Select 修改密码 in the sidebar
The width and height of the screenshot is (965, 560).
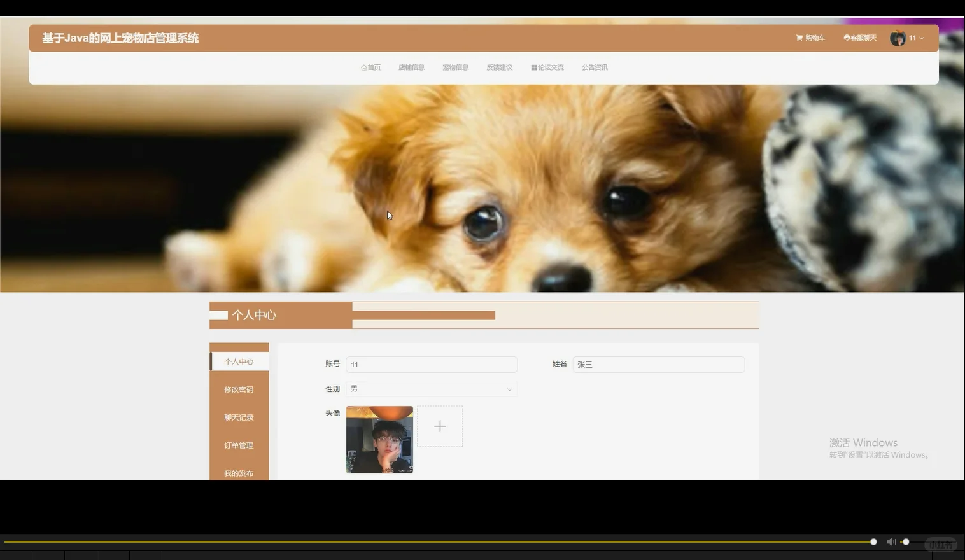pos(239,389)
